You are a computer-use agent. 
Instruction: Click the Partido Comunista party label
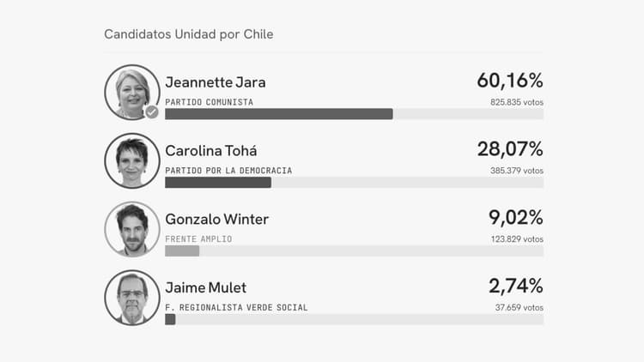209,102
